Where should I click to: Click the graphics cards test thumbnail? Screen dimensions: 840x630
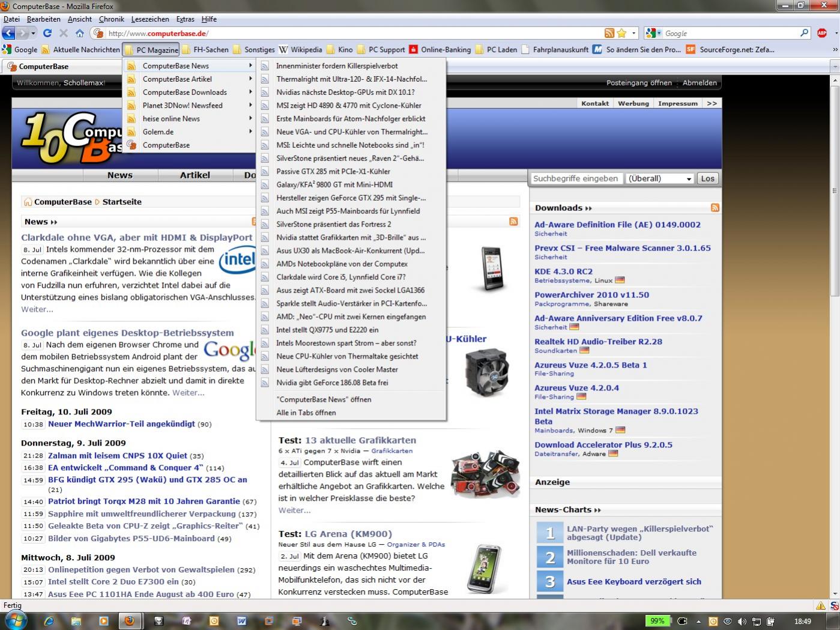coord(485,473)
